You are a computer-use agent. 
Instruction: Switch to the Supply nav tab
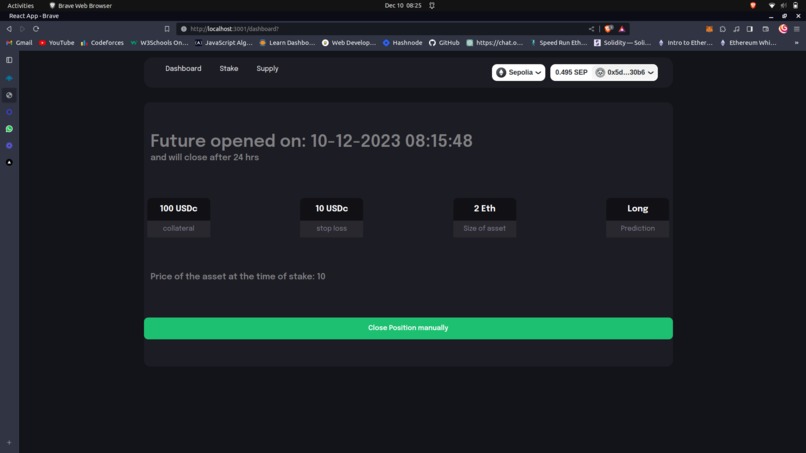[x=267, y=68]
